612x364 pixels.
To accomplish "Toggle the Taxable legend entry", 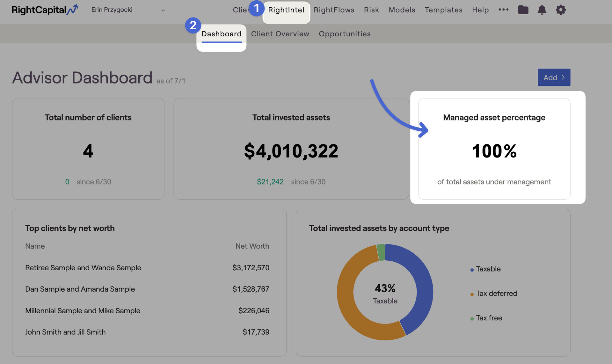I will 485,269.
